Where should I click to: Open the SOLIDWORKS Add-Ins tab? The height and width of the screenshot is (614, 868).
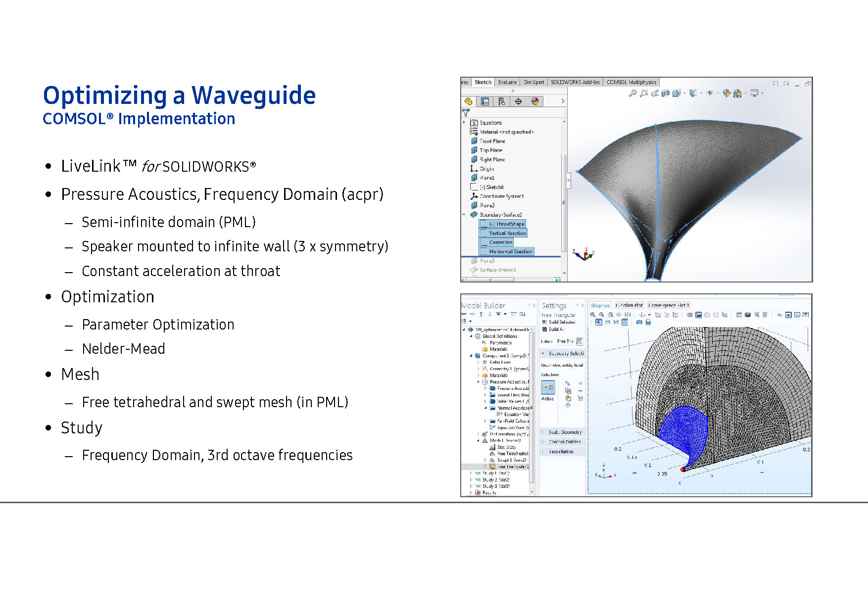coord(575,82)
